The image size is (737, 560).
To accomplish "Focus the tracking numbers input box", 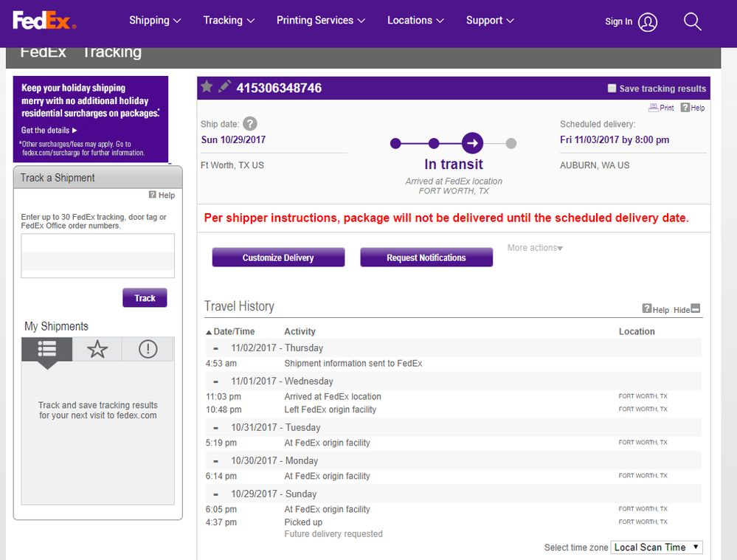I will [98, 256].
